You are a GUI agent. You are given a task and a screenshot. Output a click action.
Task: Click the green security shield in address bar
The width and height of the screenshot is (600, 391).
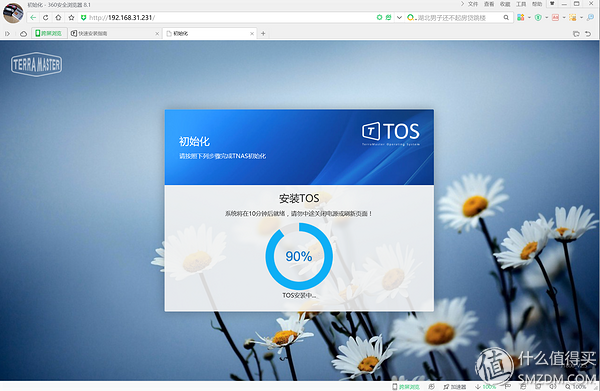(83, 18)
